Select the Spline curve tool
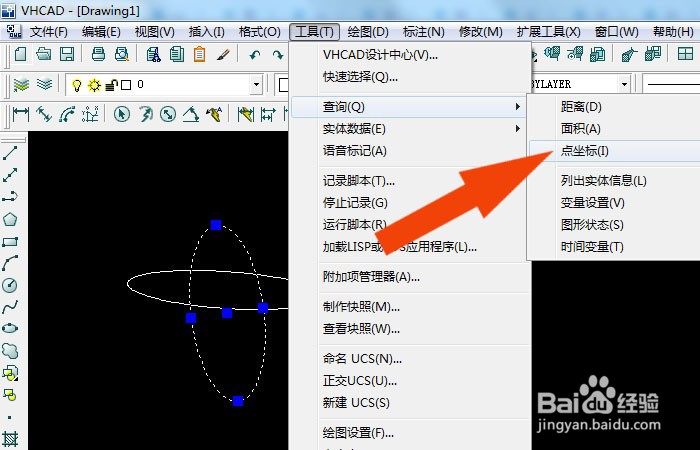The image size is (700, 450). coord(10,307)
